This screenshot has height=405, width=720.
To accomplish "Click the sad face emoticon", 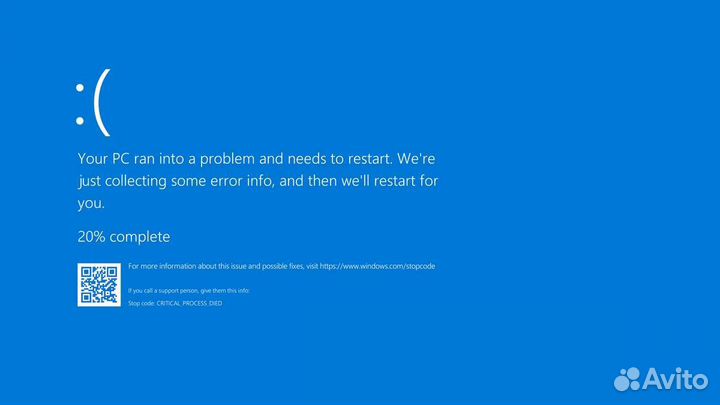I will (93, 102).
